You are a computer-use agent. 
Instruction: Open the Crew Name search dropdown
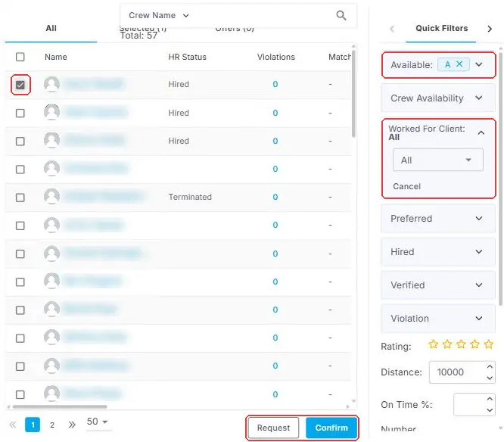click(159, 15)
